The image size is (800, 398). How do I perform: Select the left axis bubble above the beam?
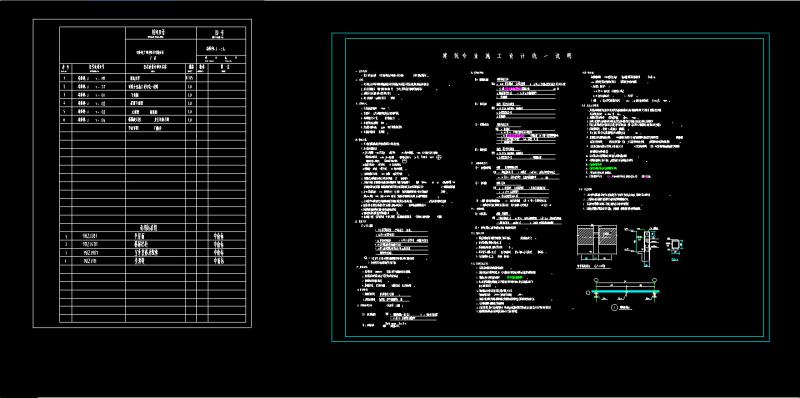coord(595,280)
